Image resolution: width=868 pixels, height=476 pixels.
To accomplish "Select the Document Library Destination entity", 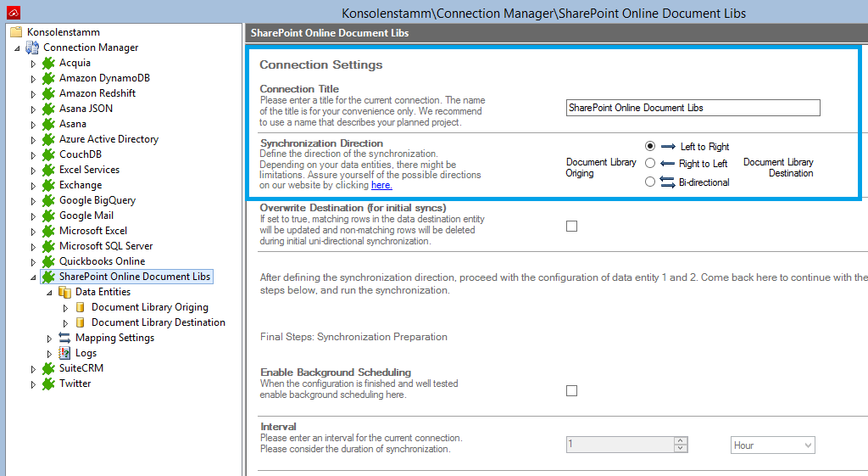I will [158, 322].
